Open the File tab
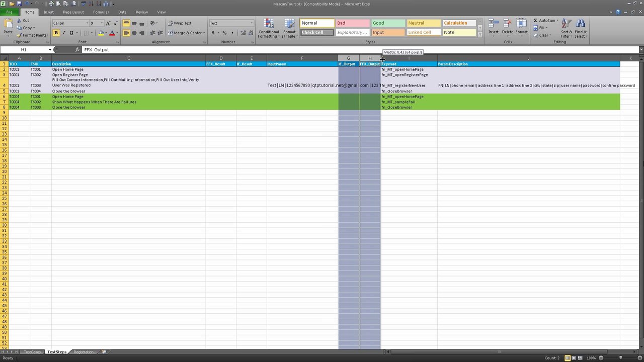Screen dimensions: 644x362 click(9, 12)
